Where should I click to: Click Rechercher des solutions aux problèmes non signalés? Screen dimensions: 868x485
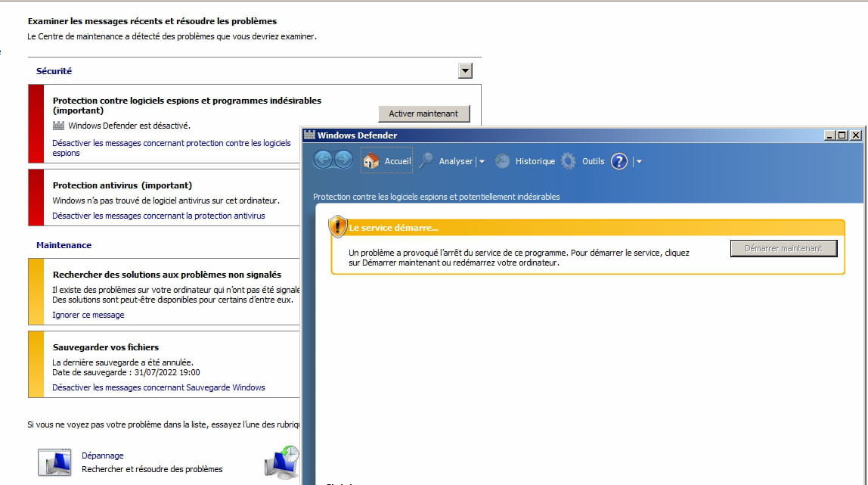166,274
